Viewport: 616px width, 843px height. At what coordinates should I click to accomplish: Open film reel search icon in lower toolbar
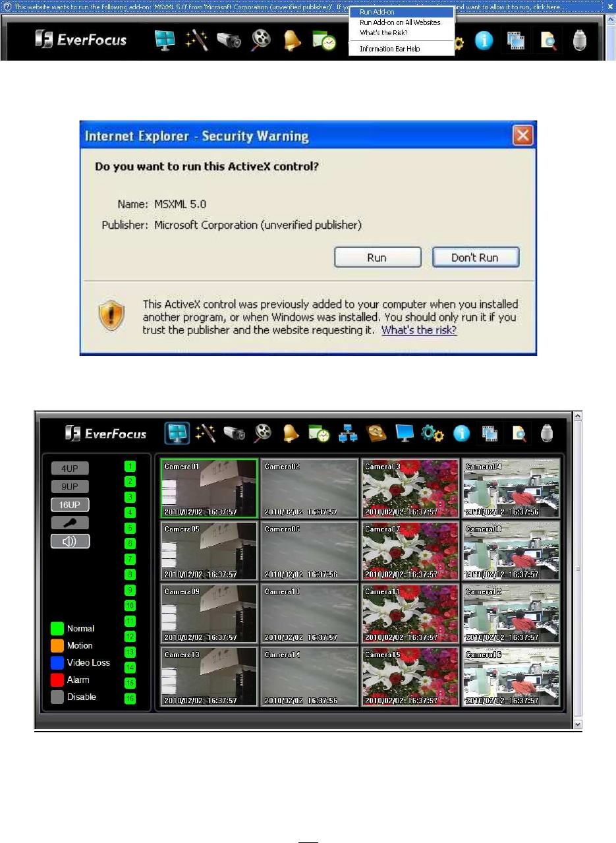click(x=262, y=433)
